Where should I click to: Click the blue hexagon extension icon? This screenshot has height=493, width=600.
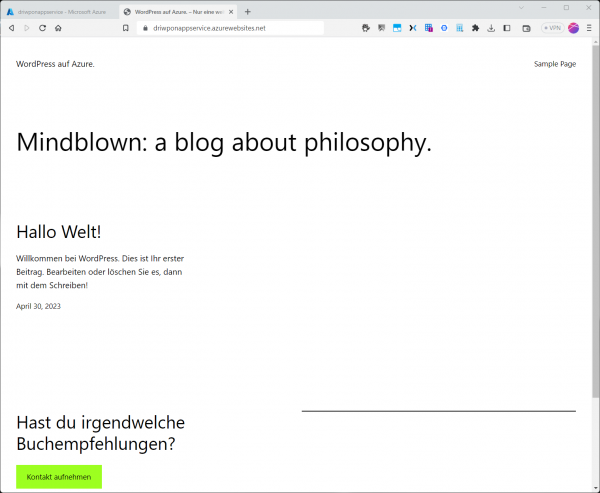point(444,28)
